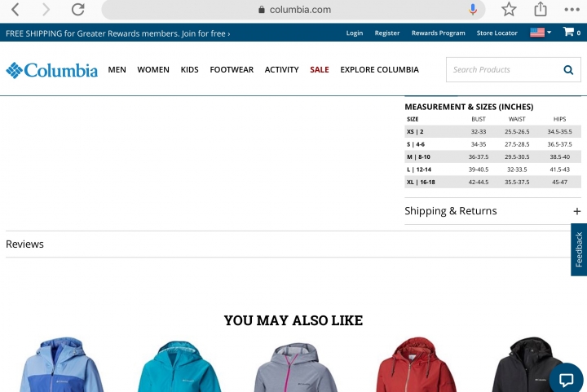
Task: Click the Login link
Action: [x=354, y=33]
